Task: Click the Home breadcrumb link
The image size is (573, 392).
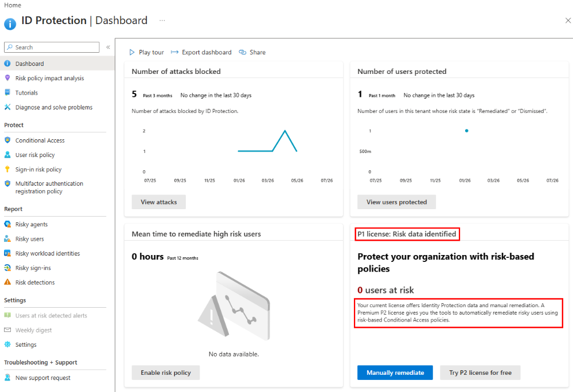Action: (13, 5)
